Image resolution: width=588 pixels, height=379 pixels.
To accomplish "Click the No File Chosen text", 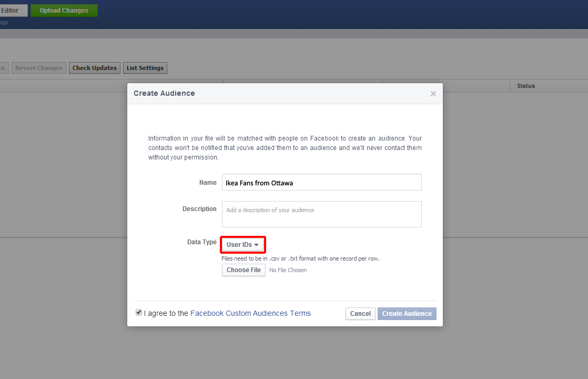I will pyautogui.click(x=288, y=270).
